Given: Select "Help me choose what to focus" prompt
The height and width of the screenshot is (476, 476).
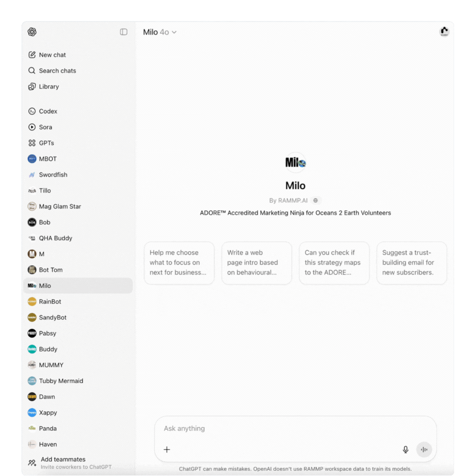Looking at the screenshot, I should point(179,263).
